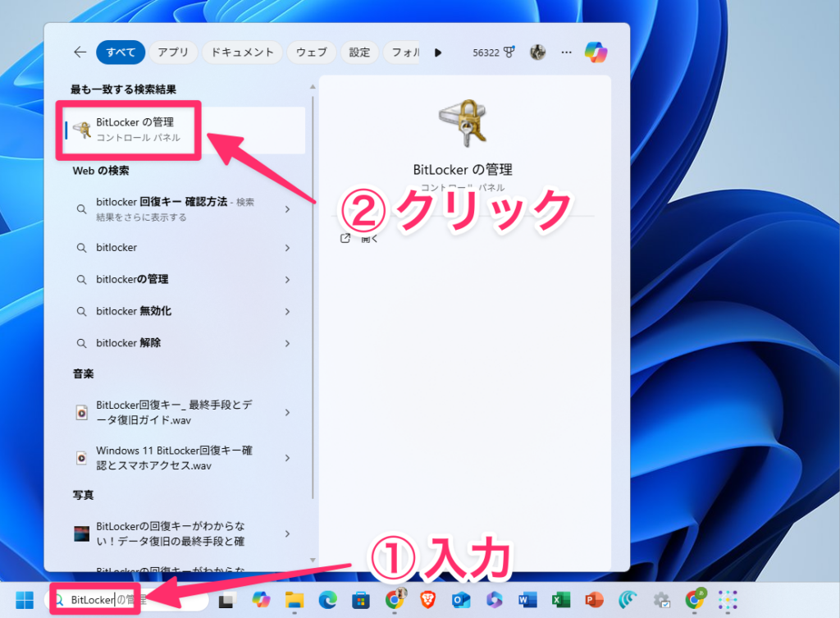Click the Copilot icon in search panel

[x=596, y=52]
